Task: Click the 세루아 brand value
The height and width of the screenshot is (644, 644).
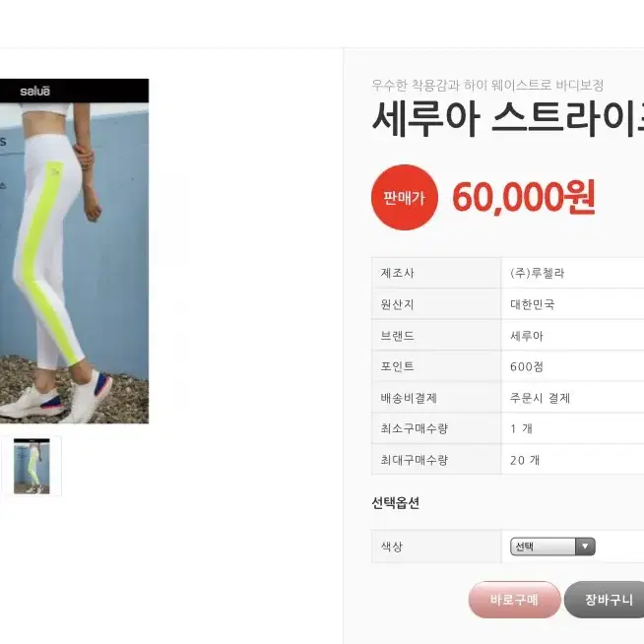Action: pyautogui.click(x=527, y=336)
